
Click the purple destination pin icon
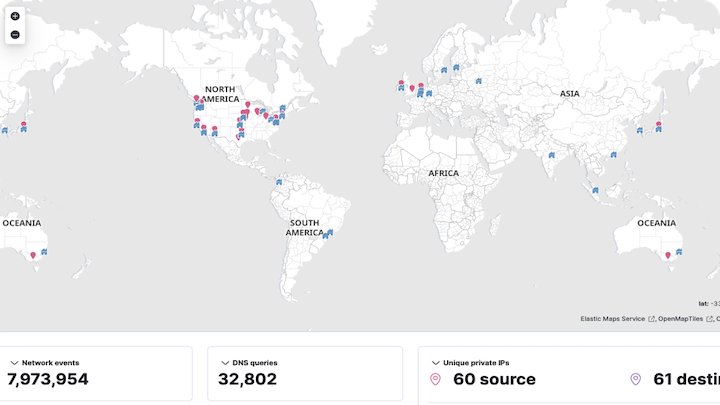click(x=635, y=379)
